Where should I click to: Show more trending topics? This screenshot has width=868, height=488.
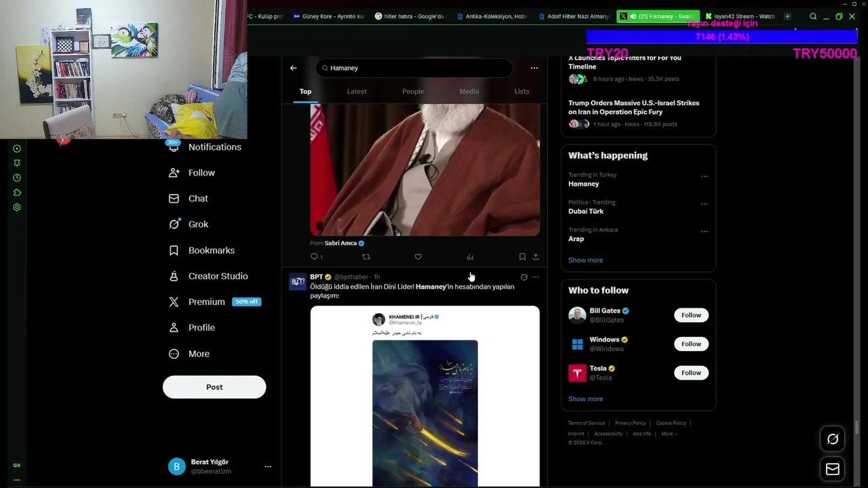click(x=585, y=260)
